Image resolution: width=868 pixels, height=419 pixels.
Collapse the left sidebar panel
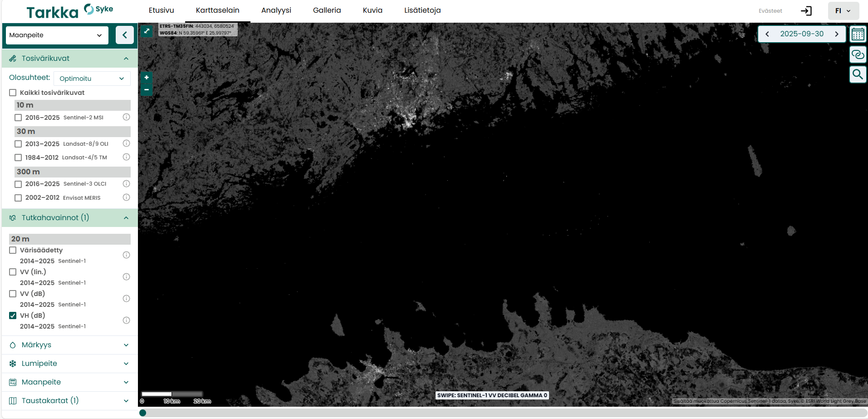124,35
